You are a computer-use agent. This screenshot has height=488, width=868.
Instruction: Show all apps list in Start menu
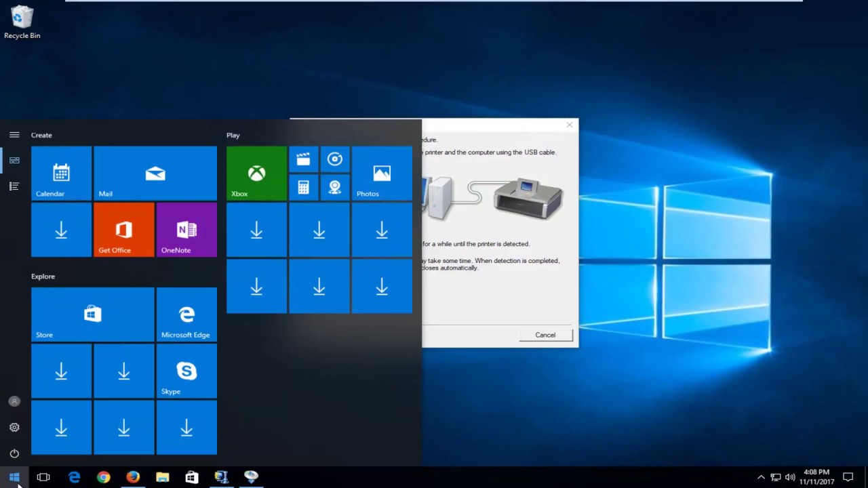(14, 186)
